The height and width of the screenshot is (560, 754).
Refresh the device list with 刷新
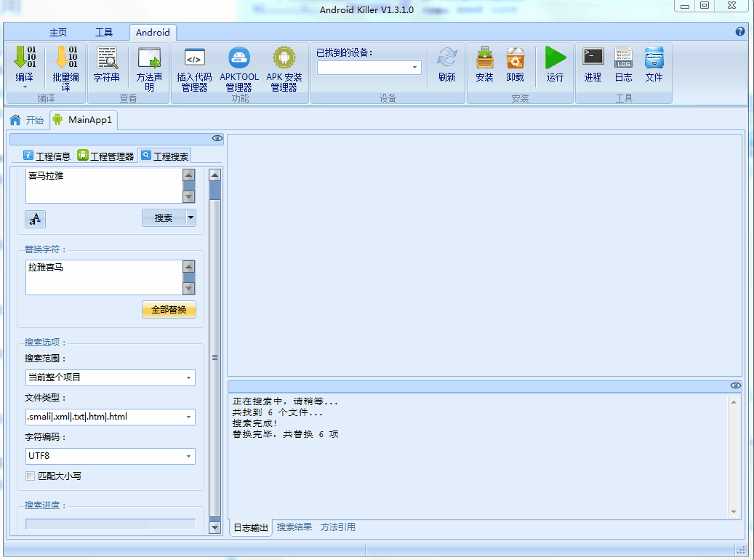(446, 64)
